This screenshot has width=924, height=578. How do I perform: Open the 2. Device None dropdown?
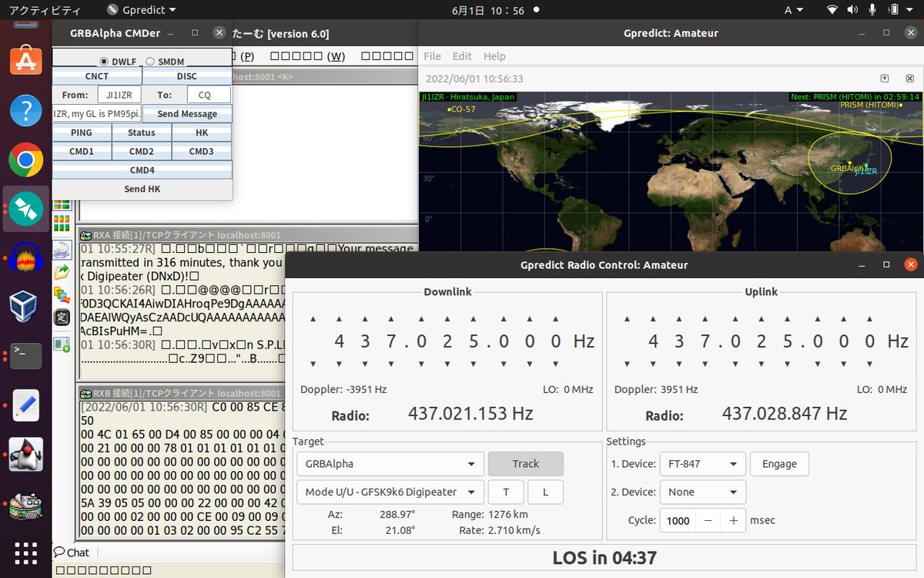click(x=703, y=492)
